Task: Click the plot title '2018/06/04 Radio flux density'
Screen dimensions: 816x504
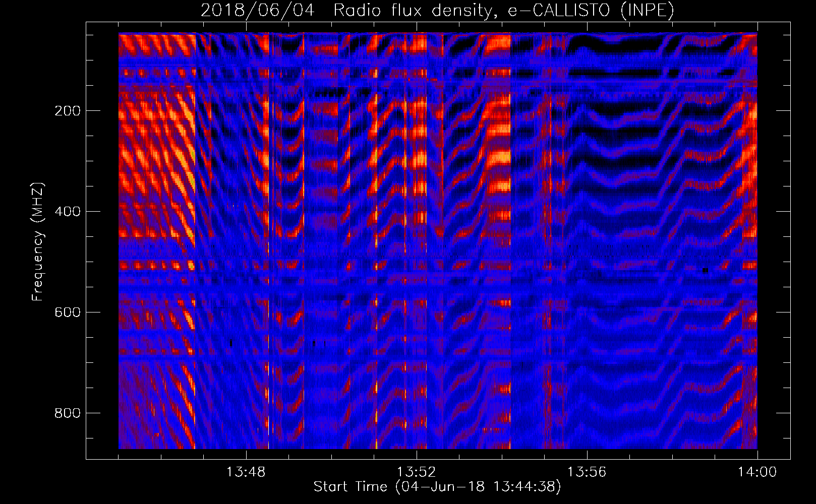Action: (437, 11)
